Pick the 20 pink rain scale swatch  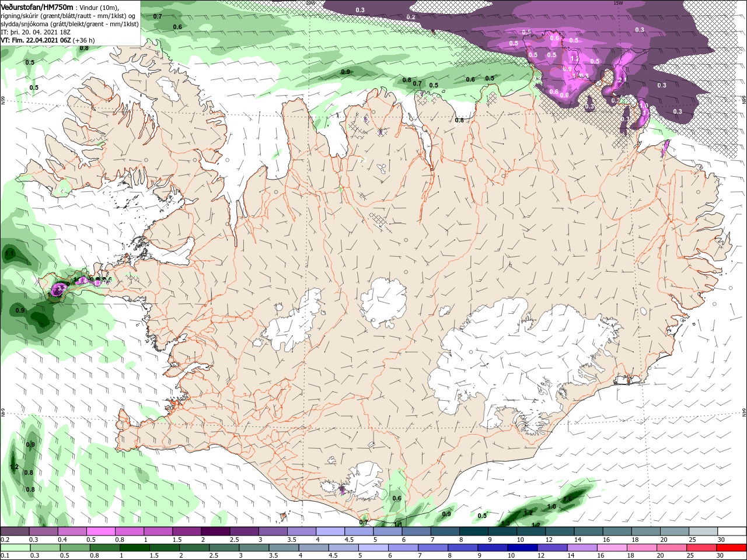click(672, 548)
